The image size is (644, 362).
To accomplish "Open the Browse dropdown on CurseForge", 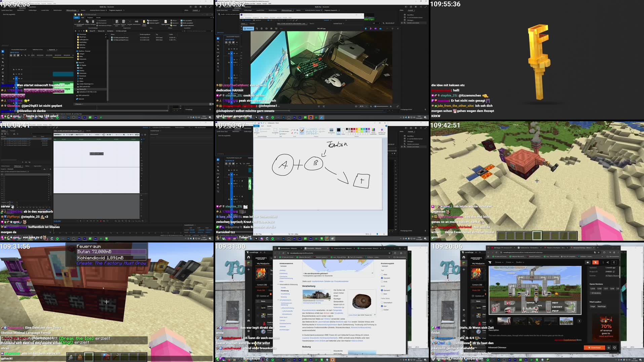I will [499, 262].
